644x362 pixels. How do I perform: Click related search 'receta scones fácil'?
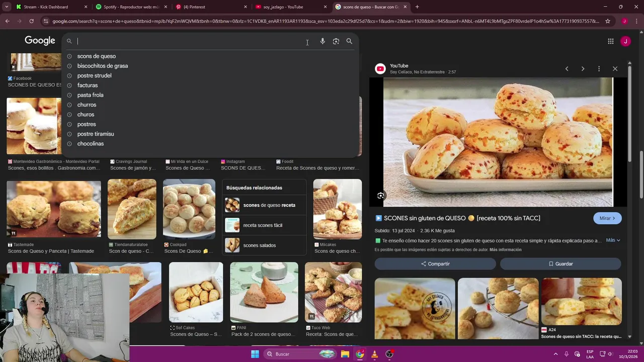[264, 225]
